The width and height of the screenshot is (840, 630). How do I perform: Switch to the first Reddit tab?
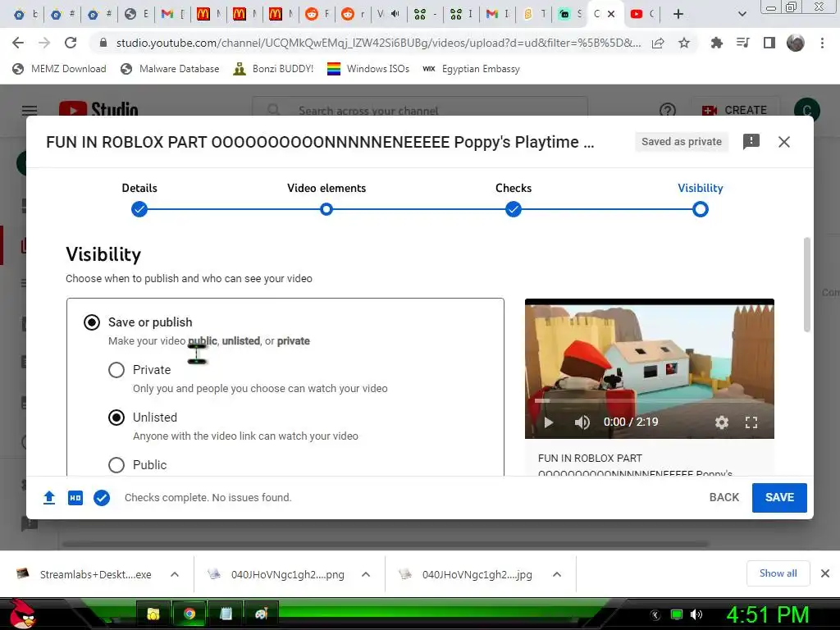[x=317, y=14]
